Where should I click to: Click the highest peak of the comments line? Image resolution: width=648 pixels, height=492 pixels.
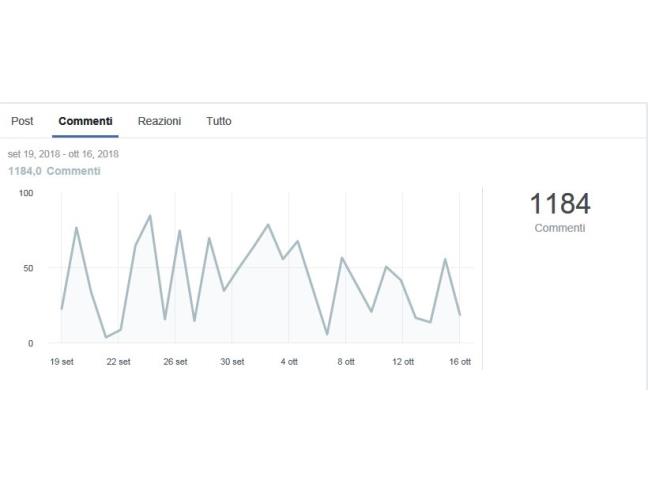tap(150, 215)
